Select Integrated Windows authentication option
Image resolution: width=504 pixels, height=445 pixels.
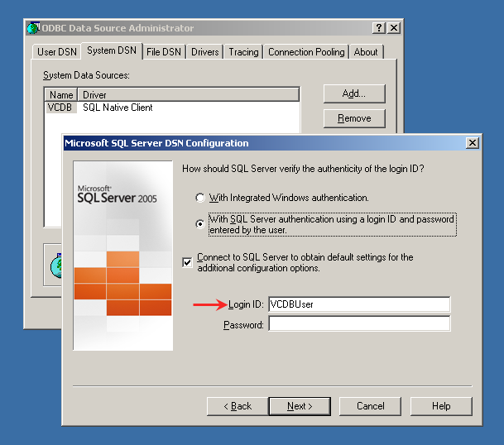click(x=199, y=199)
